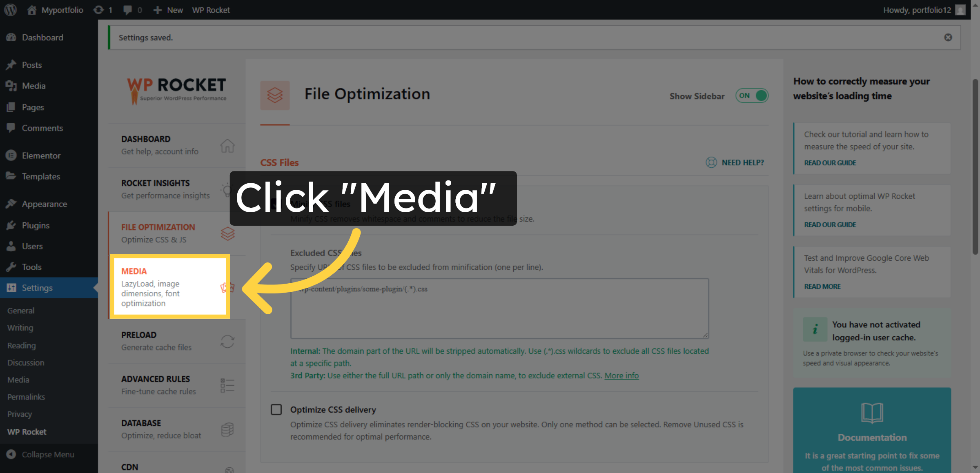This screenshot has height=473, width=980.
Task: Dismiss the Settings saved notice
Action: pos(948,37)
